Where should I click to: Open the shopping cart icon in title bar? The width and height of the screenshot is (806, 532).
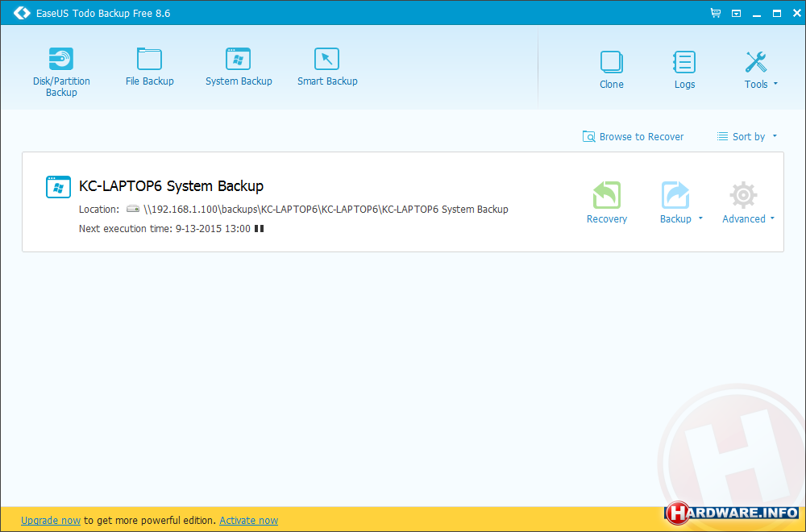click(x=716, y=13)
